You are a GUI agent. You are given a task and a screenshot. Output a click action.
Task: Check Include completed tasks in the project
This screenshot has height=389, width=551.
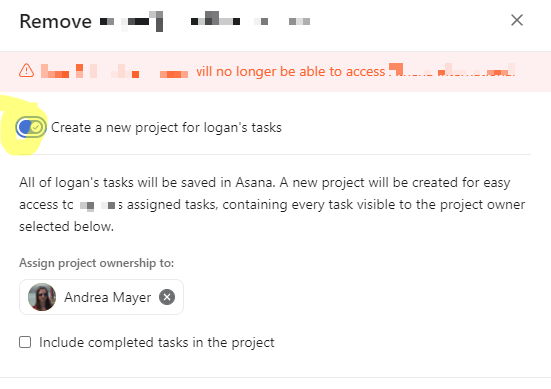coord(25,342)
